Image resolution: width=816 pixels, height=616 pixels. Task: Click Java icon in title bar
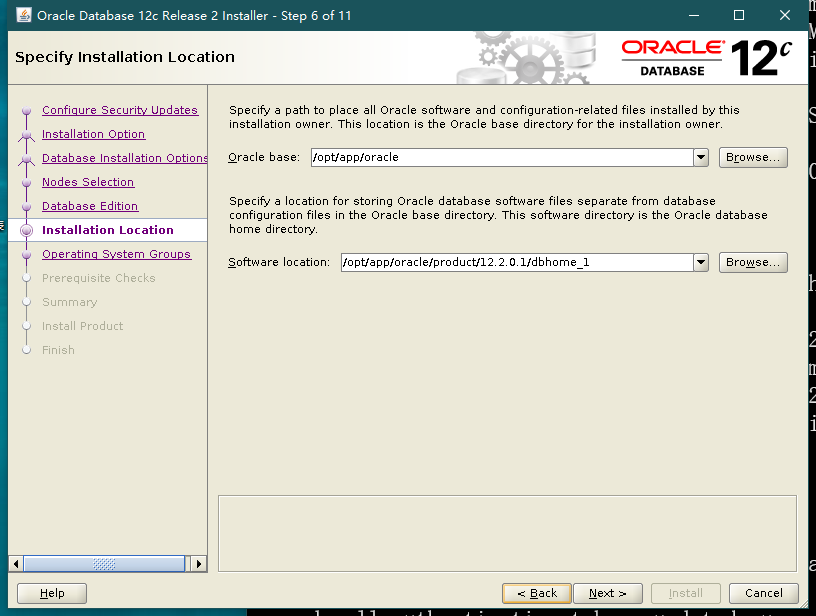click(x=23, y=15)
